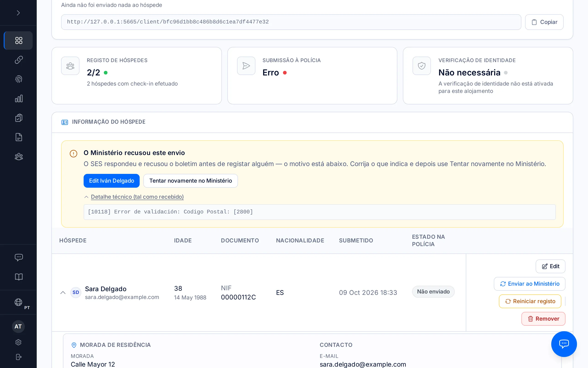Open the link chain icon in sidebar

(18, 60)
